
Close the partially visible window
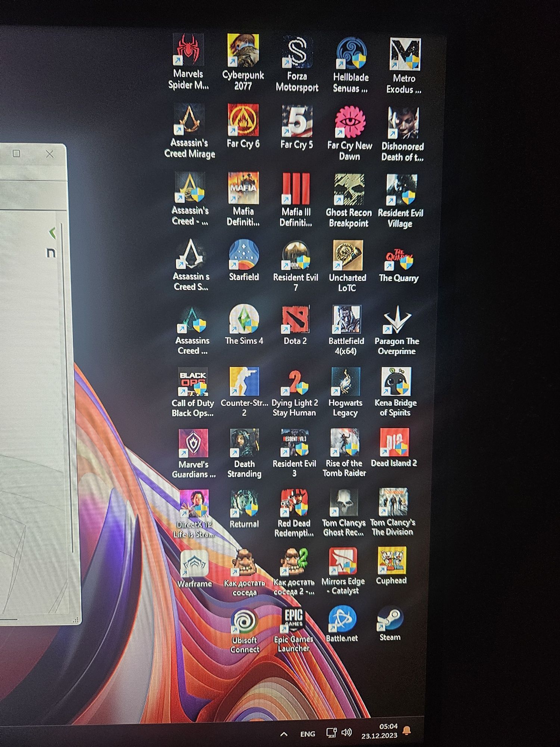50,154
